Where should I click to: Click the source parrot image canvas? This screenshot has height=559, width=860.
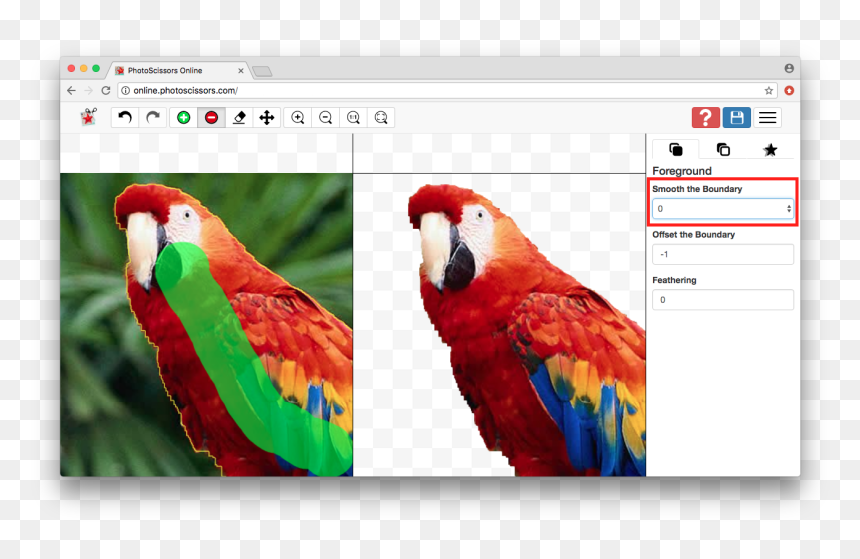pos(206,325)
